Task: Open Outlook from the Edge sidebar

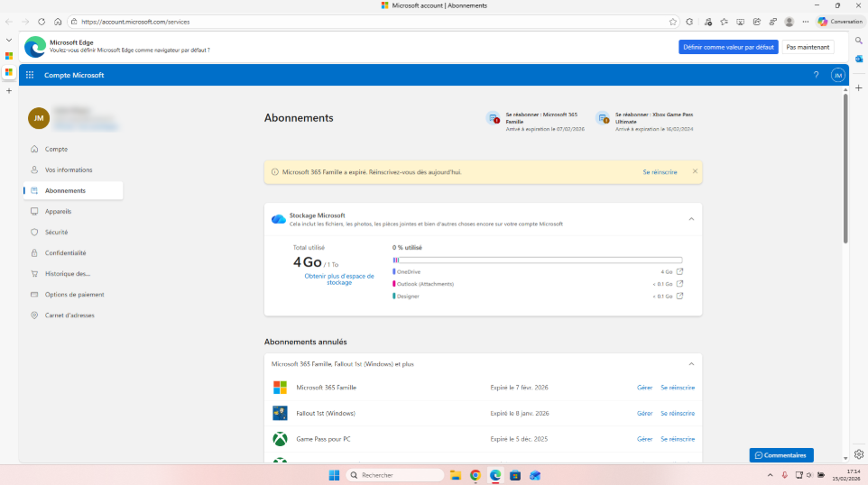Action: [x=859, y=59]
